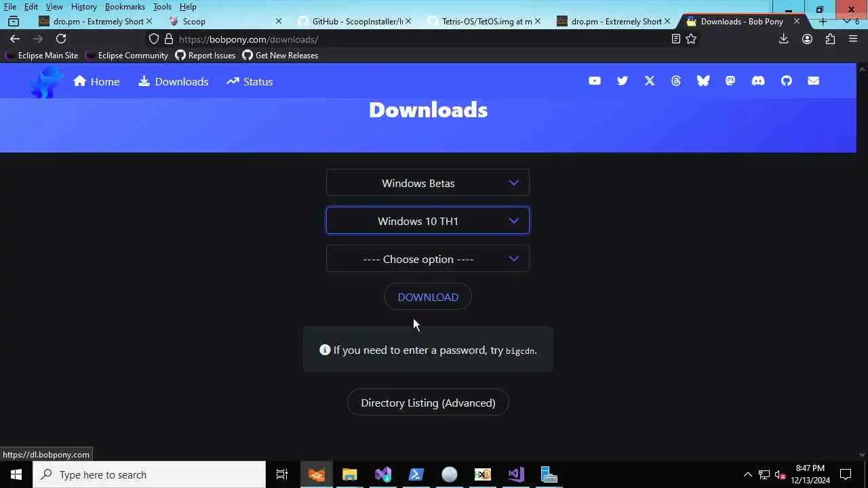Open the History menu
Image resolution: width=868 pixels, height=488 pixels.
coord(84,7)
